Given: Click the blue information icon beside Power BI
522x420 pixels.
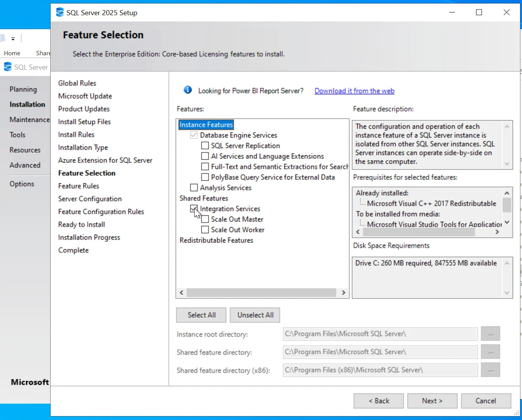Looking at the screenshot, I should point(188,90).
